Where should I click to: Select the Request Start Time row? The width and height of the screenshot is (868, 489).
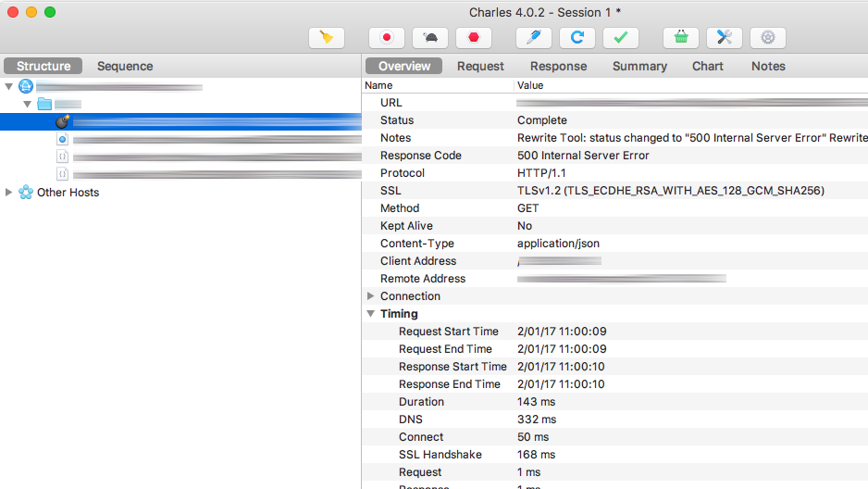click(x=615, y=332)
